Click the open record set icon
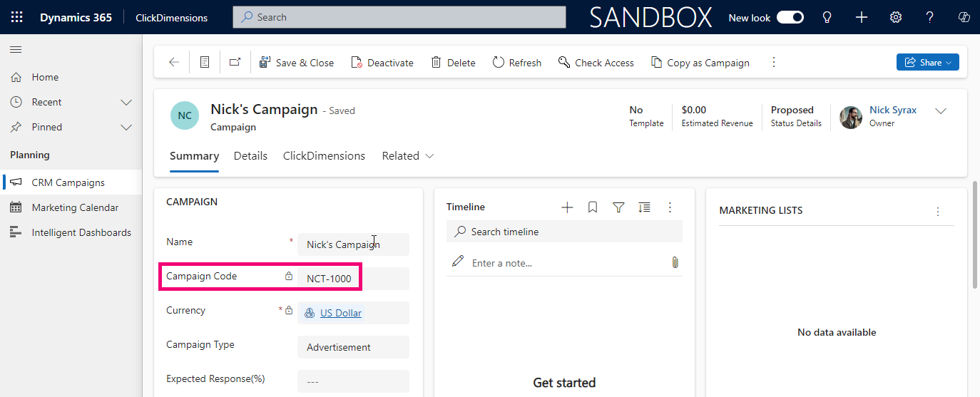The image size is (980, 397). pos(205,63)
